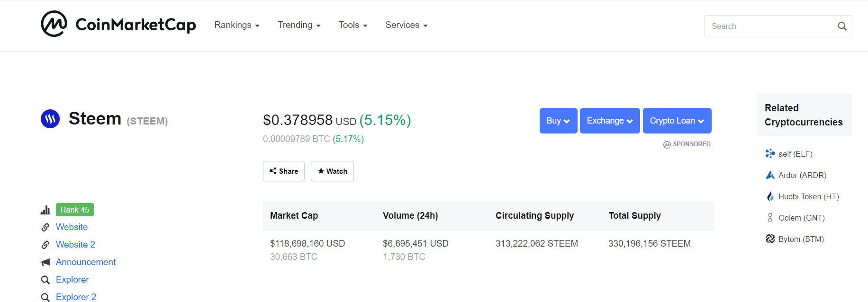Click the Volume (24h) column header
This screenshot has width=868, height=302.
(410, 216)
